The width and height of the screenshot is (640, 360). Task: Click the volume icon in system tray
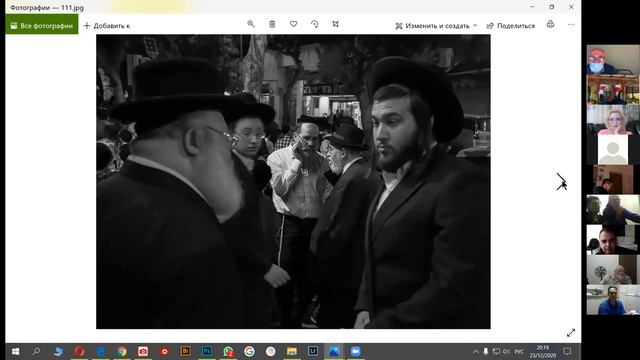tap(506, 351)
